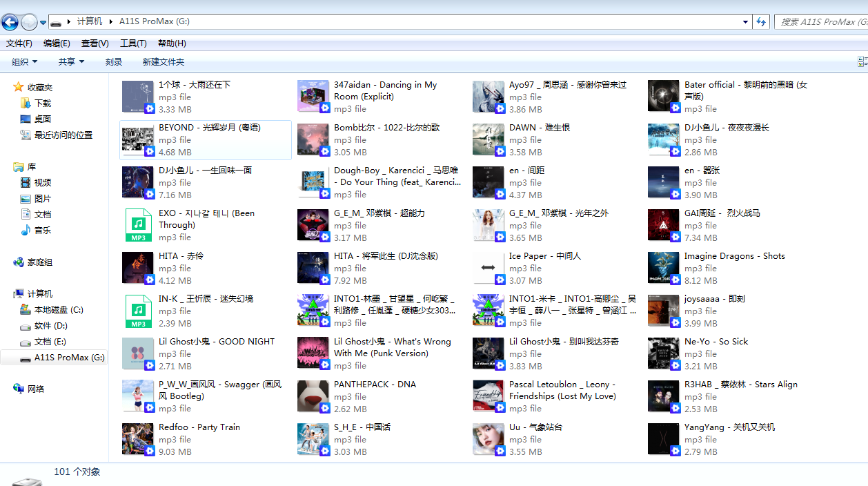Select file name 'en - 嚣张'
This screenshot has width=868, height=486.
coord(702,171)
